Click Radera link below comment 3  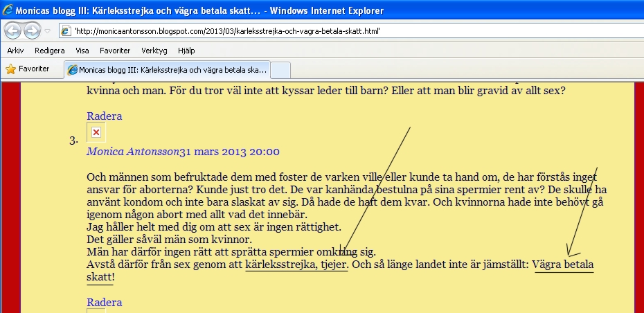pos(105,303)
